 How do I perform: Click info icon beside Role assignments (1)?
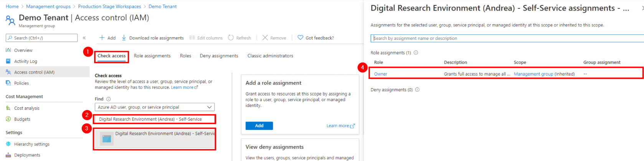(x=416, y=53)
